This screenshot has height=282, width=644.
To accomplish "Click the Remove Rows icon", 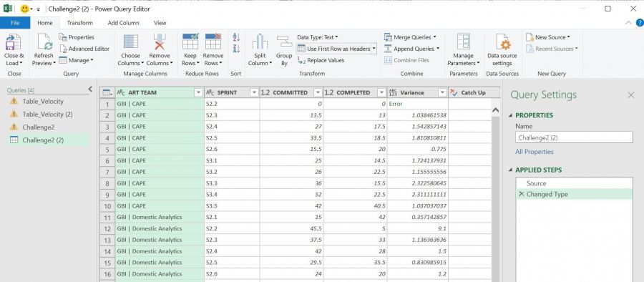I will (213, 42).
